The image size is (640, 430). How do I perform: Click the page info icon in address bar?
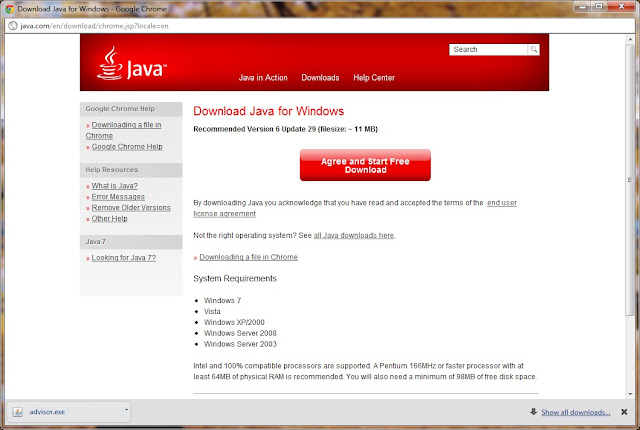tap(13, 26)
